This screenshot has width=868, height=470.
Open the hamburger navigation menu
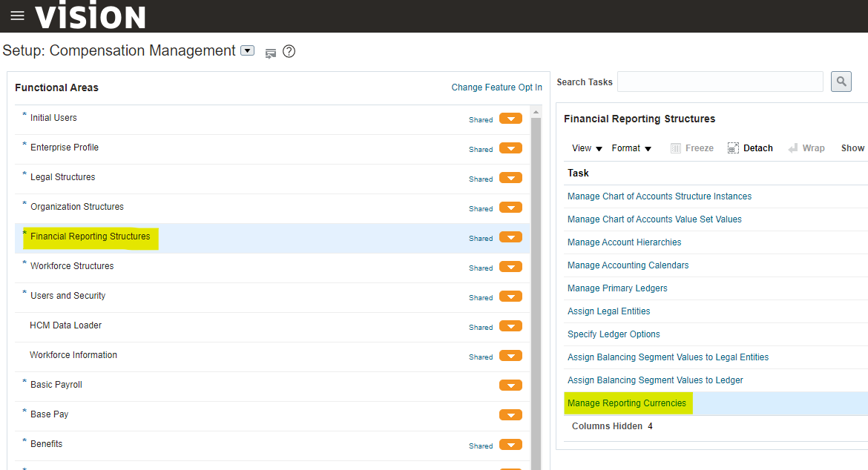[17, 16]
